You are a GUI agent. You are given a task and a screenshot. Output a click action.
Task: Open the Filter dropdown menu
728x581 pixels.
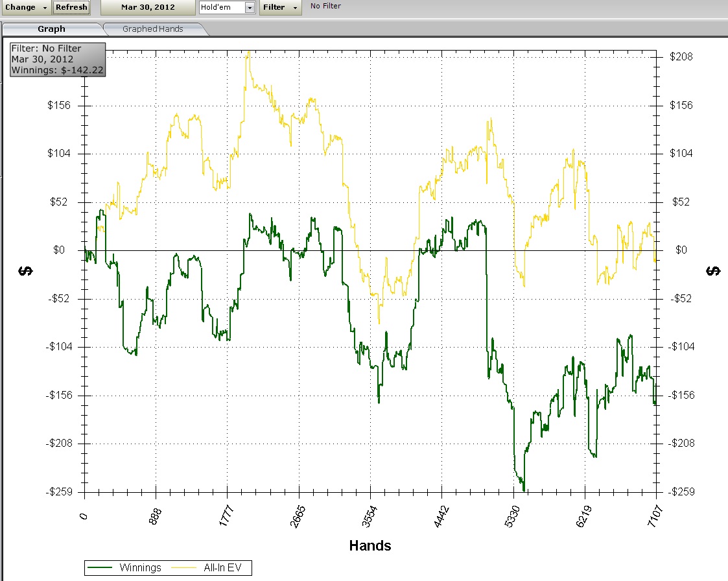(280, 7)
